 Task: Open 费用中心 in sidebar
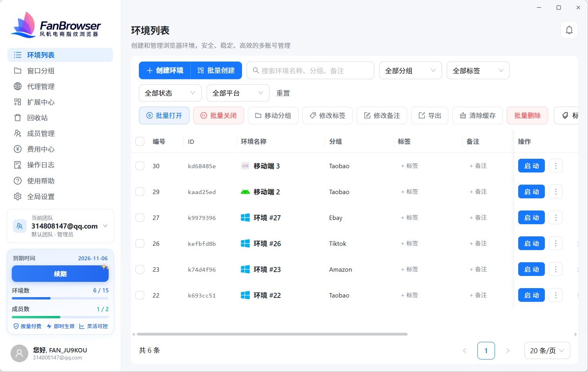click(x=60, y=149)
